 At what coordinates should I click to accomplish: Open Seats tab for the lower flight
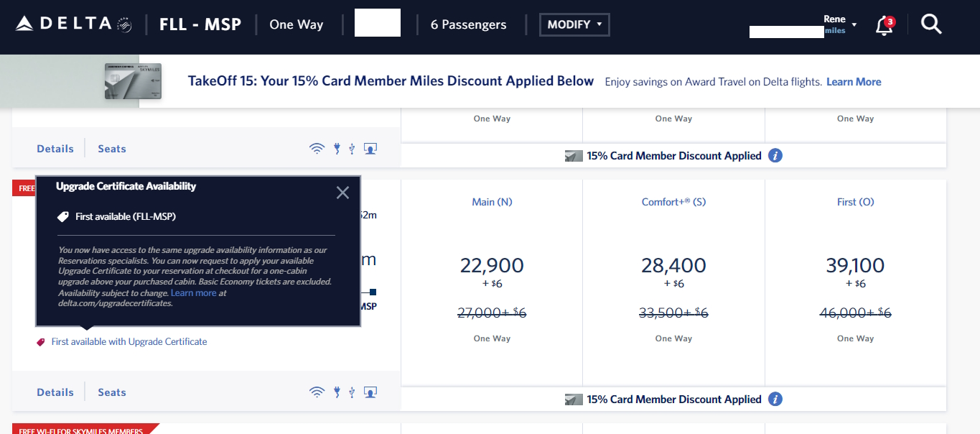[x=112, y=392]
